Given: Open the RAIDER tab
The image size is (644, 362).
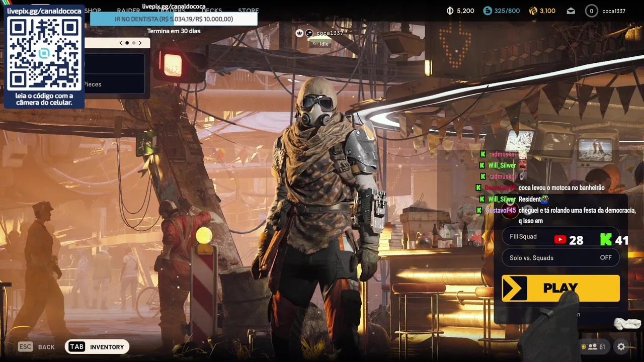Looking at the screenshot, I should (x=128, y=11).
